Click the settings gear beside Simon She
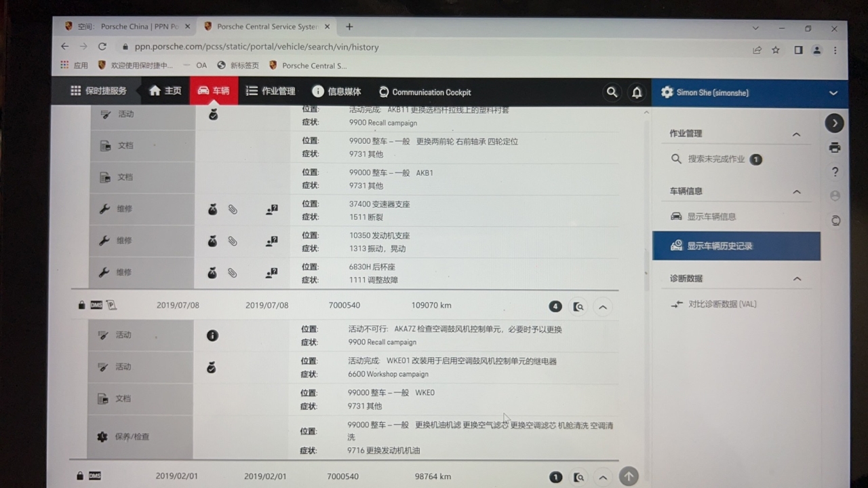 coord(667,92)
